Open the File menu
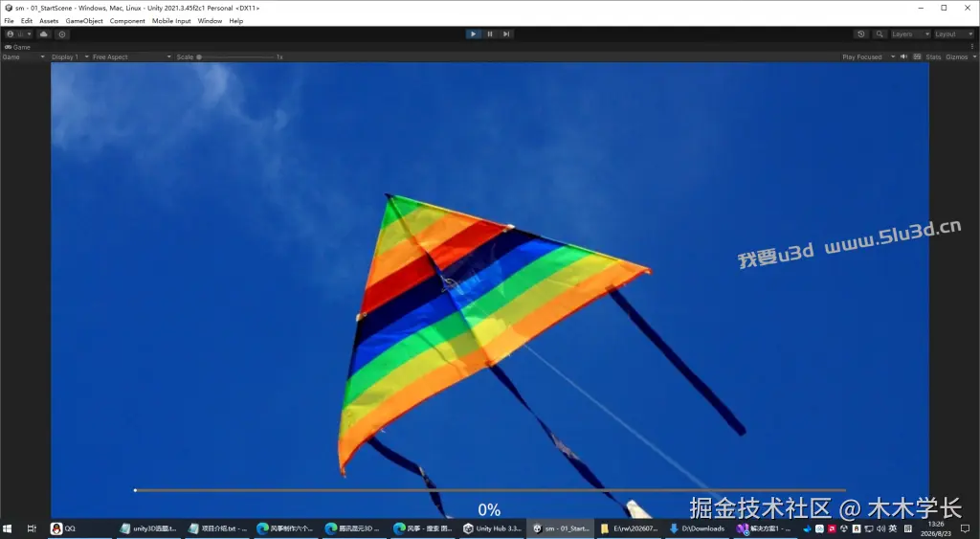The height and width of the screenshot is (539, 980). click(x=9, y=21)
